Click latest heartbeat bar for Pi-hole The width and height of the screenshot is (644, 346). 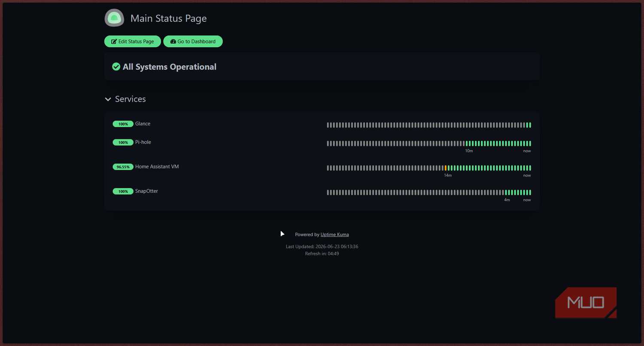click(530, 143)
